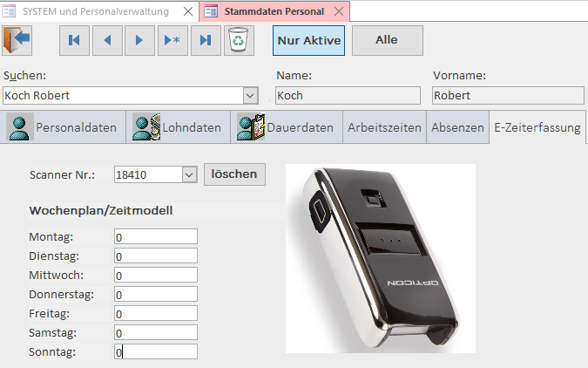Click the Vorname text field
Viewport: 588px width, 368px height.
(508, 96)
